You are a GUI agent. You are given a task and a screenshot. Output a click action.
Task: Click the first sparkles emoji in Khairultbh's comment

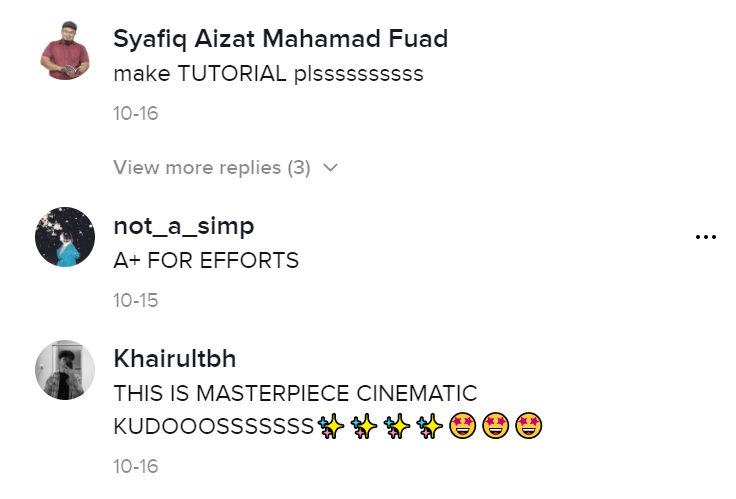(331, 426)
